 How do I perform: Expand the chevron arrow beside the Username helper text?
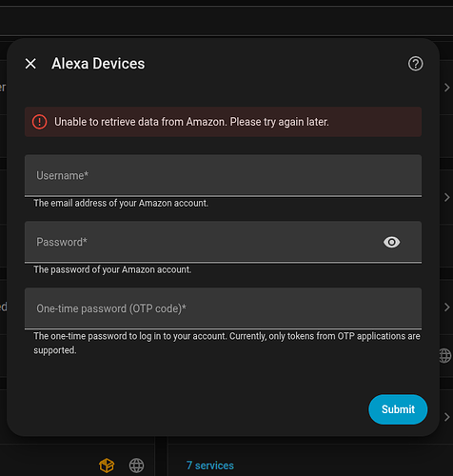pyautogui.click(x=447, y=197)
